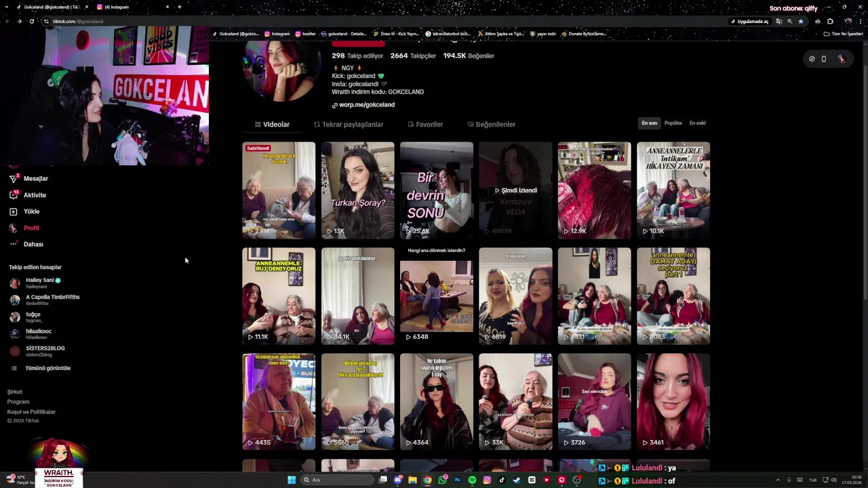This screenshot has width=868, height=488.
Task: Open the video with 4435 views
Action: (279, 402)
